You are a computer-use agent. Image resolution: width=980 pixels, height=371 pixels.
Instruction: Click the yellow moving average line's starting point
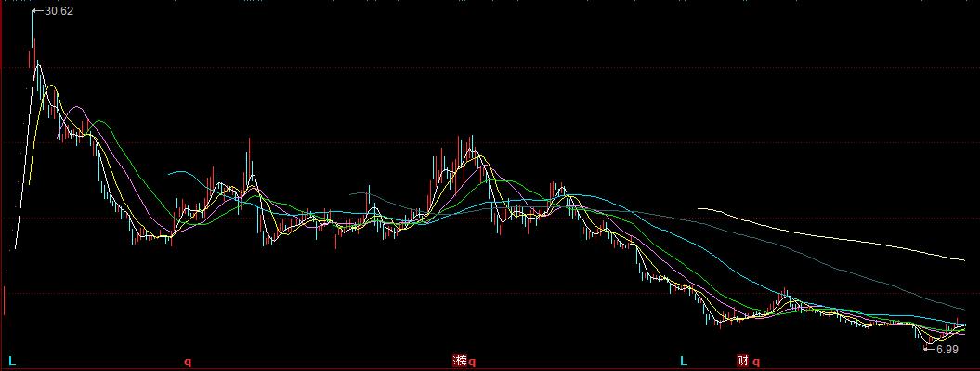coord(30,183)
